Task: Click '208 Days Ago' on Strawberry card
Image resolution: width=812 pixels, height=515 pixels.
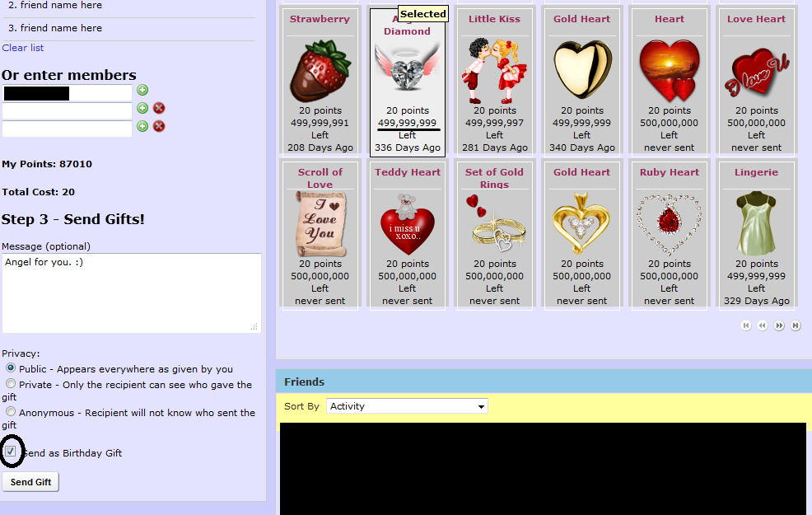Action: pyautogui.click(x=320, y=147)
